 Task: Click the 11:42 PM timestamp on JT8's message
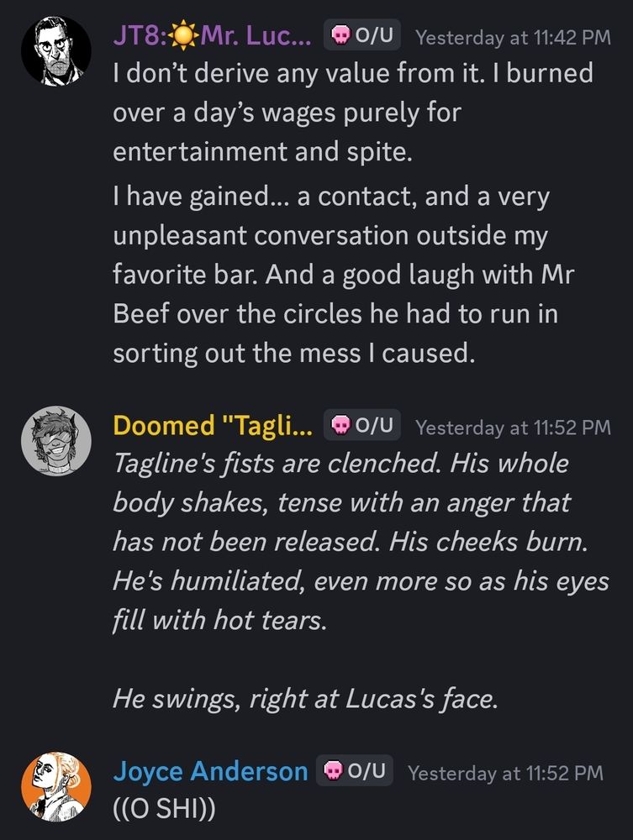[513, 37]
